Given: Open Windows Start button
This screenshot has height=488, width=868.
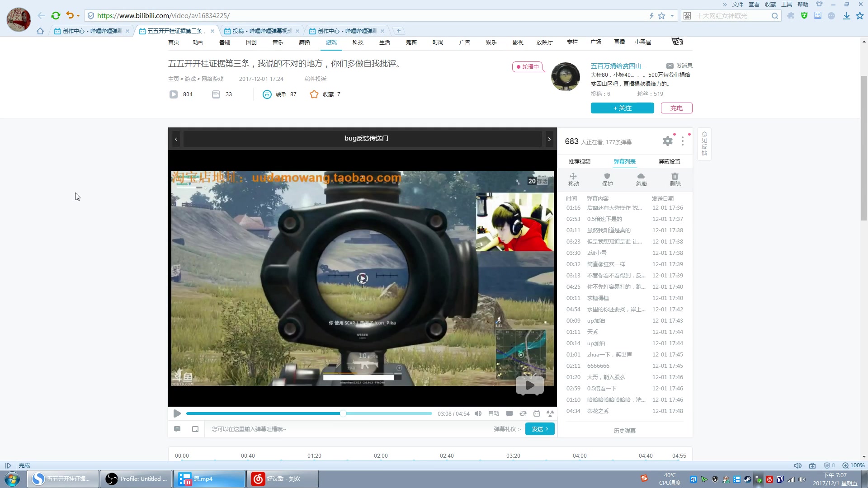Looking at the screenshot, I should [x=12, y=479].
